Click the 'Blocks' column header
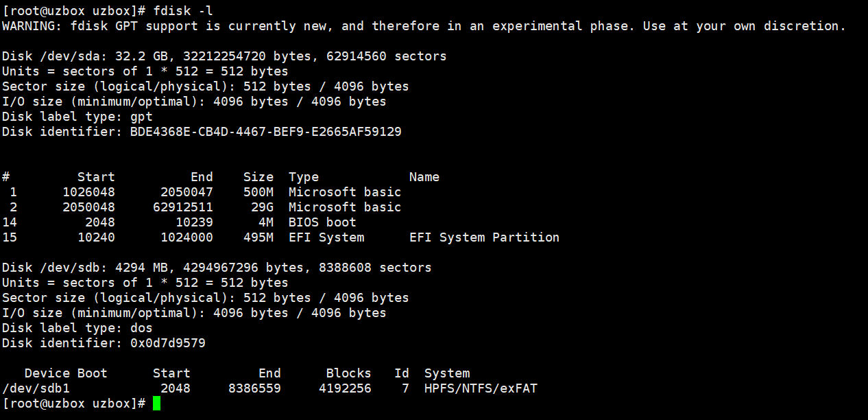The height and width of the screenshot is (420, 868). pyautogui.click(x=348, y=373)
